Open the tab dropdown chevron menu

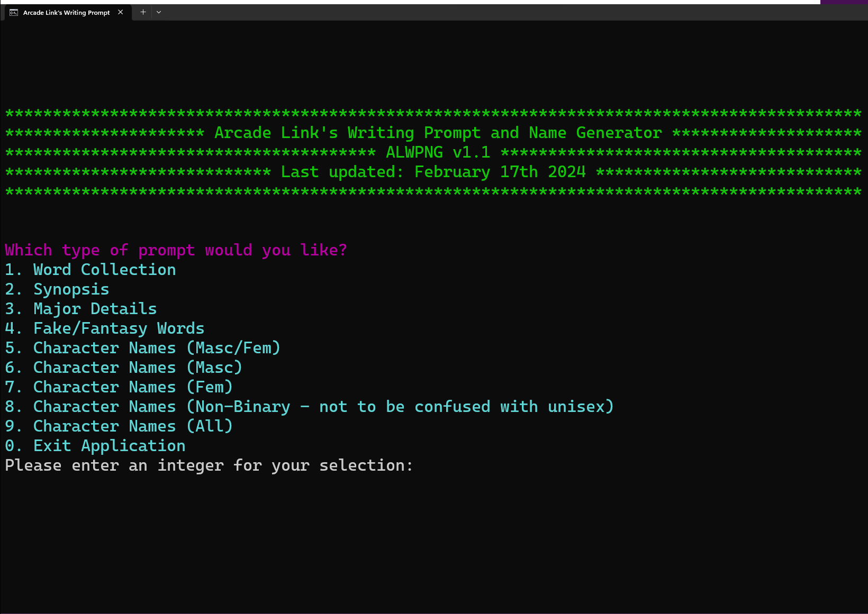159,12
